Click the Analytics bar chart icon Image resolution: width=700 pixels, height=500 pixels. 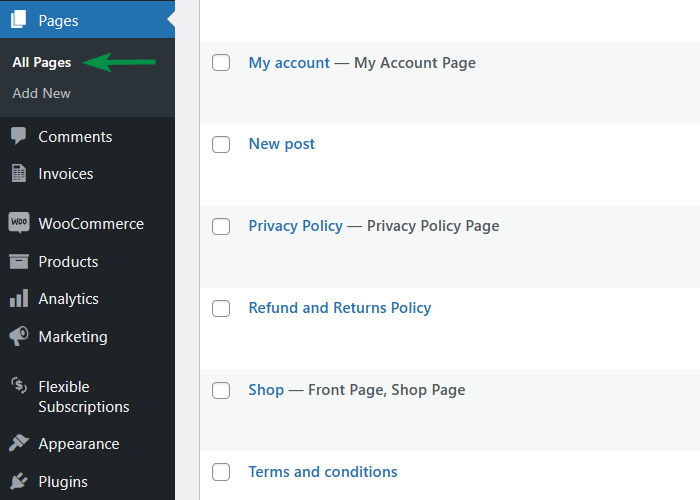(19, 298)
